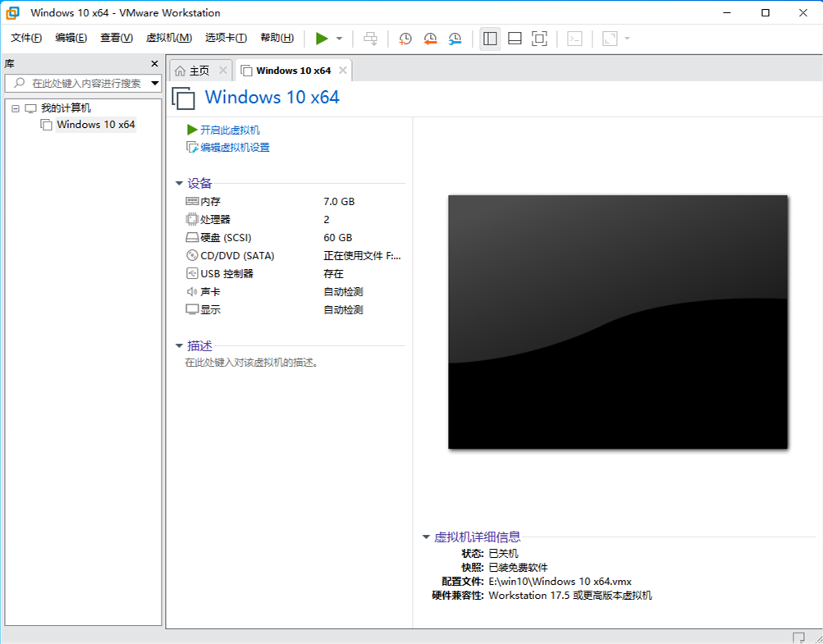Click the 开启此虚拟机 link

232,130
